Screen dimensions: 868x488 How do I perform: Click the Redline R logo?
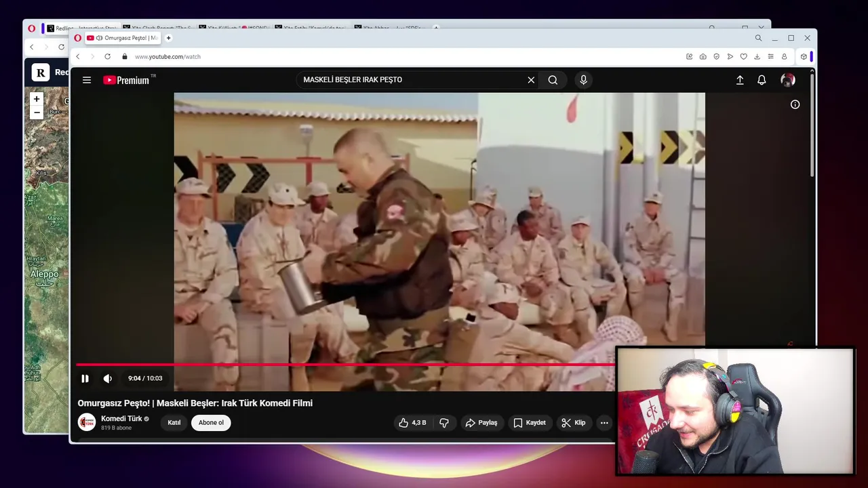(x=41, y=73)
